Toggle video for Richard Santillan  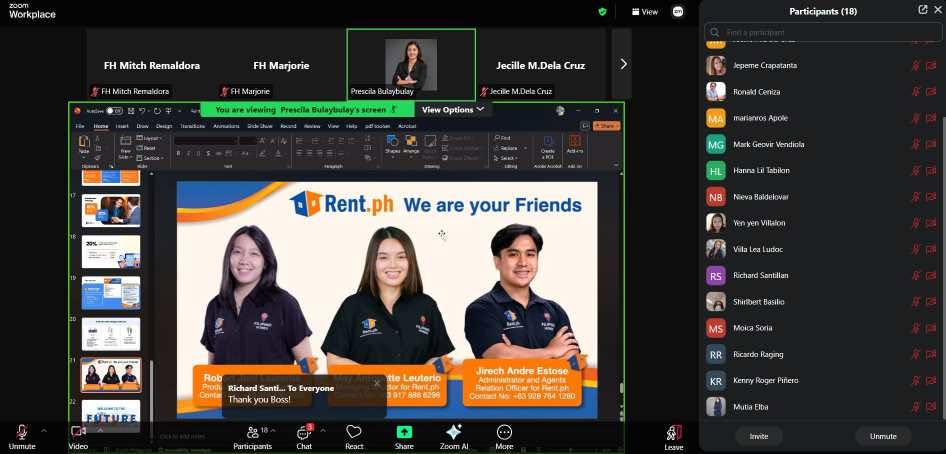pyautogui.click(x=931, y=276)
